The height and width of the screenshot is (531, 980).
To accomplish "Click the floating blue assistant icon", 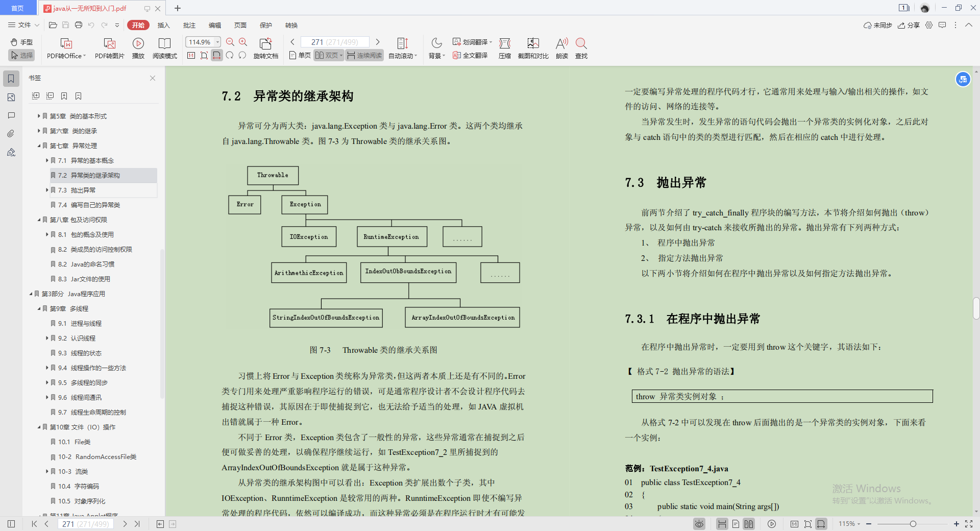I will 963,79.
